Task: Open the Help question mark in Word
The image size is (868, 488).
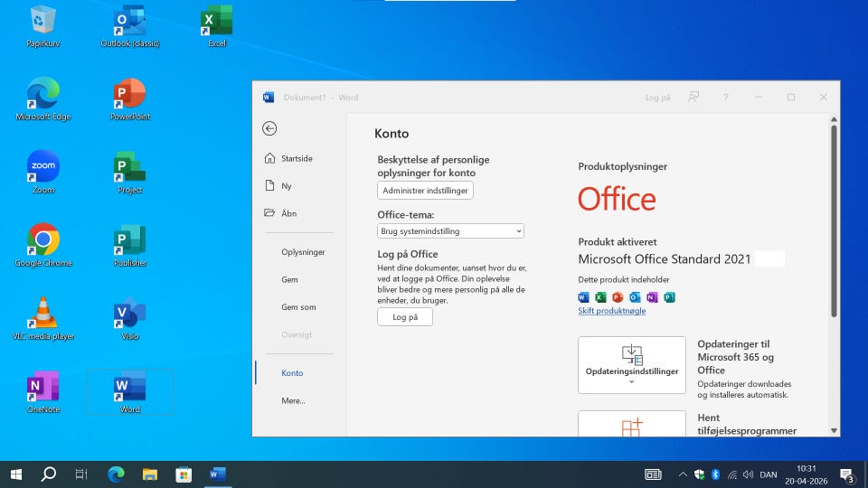Action: (726, 98)
